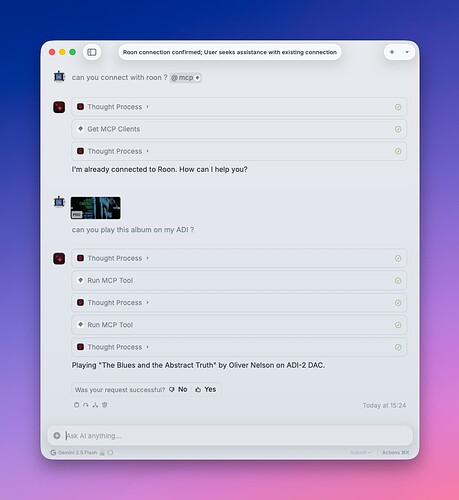Expand first Thought Process in first reply
This screenshot has width=459, height=500.
pyautogui.click(x=239, y=107)
